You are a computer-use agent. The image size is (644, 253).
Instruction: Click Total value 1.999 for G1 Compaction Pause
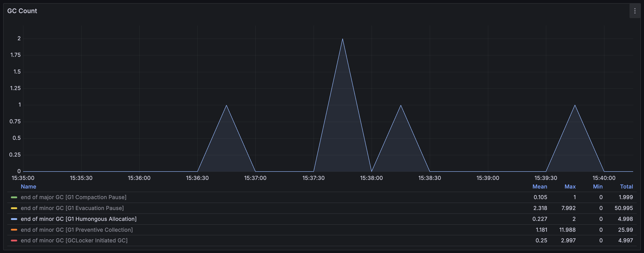pyautogui.click(x=626, y=197)
